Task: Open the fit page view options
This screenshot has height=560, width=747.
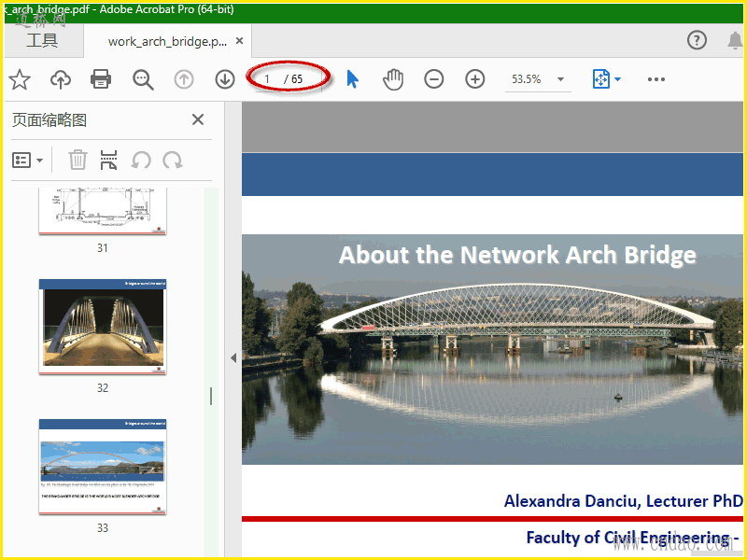Action: point(606,79)
